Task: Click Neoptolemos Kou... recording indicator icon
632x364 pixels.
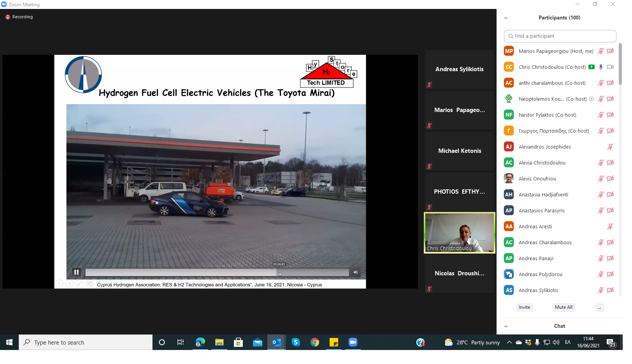Action: (x=592, y=99)
